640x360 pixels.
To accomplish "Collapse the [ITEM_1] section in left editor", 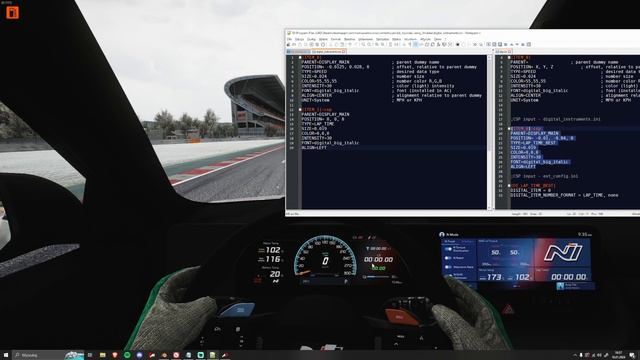I will [300, 109].
